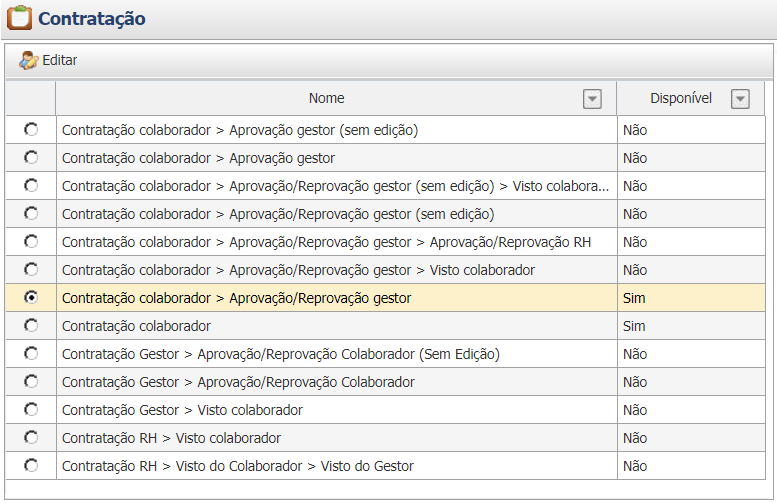Sort by the Nome column header
The image size is (777, 503).
[326, 98]
